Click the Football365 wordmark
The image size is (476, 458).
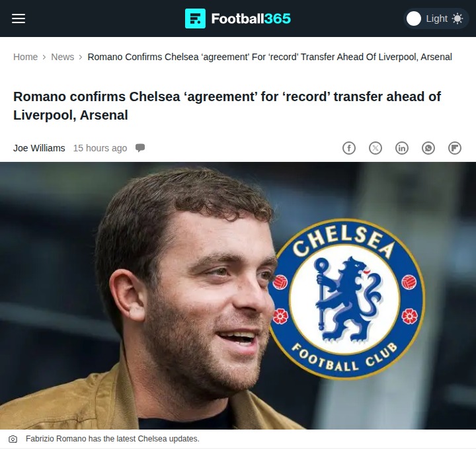pos(251,19)
